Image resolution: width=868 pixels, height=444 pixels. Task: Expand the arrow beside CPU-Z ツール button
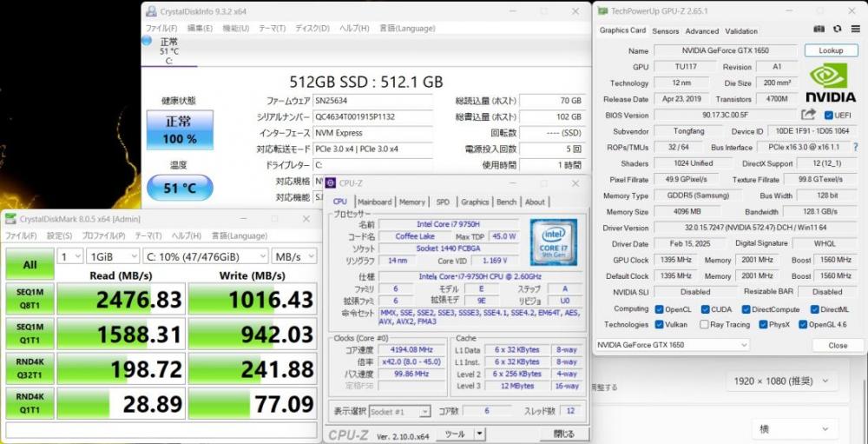479,434
